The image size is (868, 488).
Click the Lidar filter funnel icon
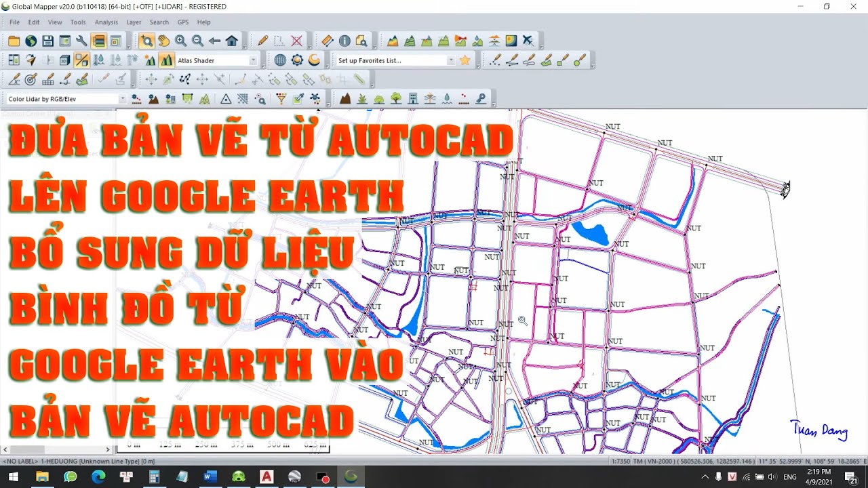pyautogui.click(x=281, y=99)
